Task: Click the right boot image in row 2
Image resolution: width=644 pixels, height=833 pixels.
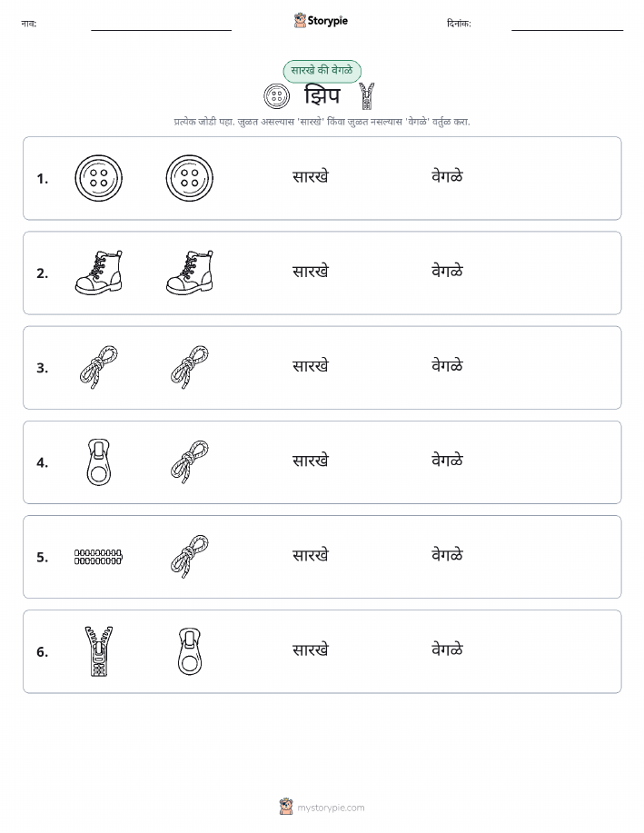Action: tap(190, 273)
